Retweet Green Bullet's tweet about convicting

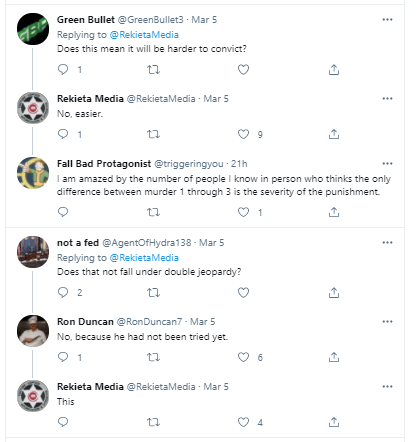(x=153, y=70)
